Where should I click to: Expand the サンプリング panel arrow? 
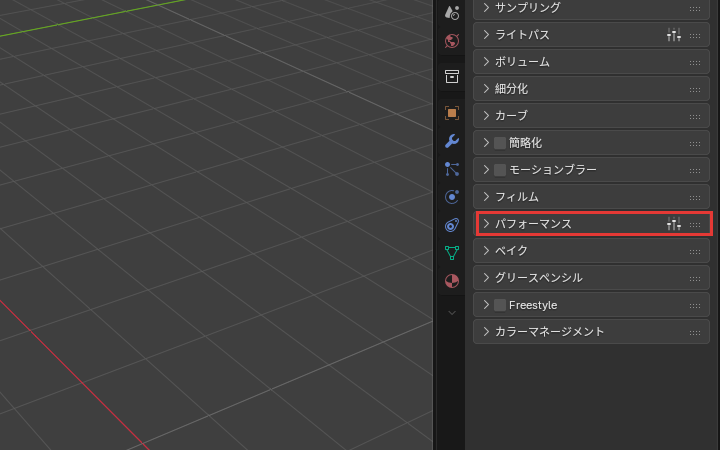pyautogui.click(x=486, y=7)
